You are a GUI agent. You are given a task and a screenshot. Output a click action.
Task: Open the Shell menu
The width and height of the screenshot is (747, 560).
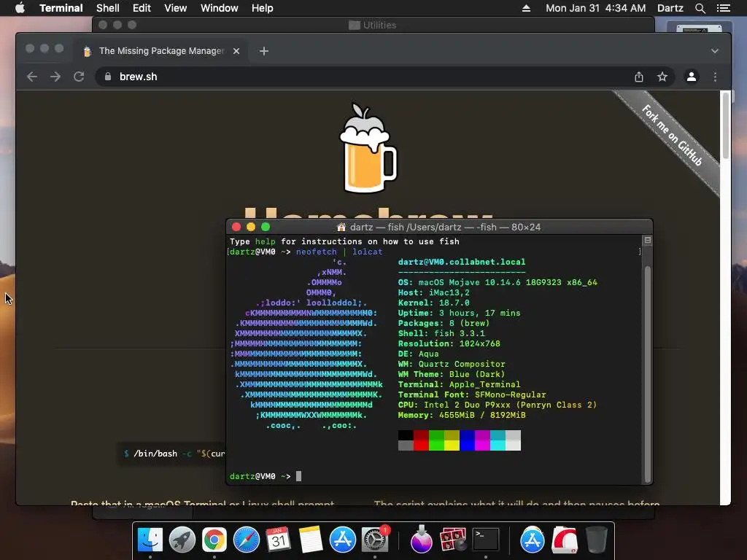pyautogui.click(x=108, y=8)
